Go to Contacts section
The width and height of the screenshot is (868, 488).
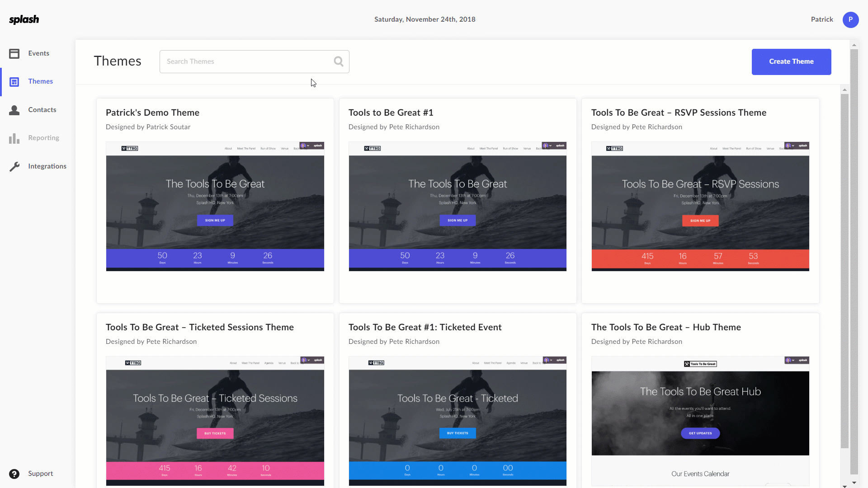tap(42, 110)
